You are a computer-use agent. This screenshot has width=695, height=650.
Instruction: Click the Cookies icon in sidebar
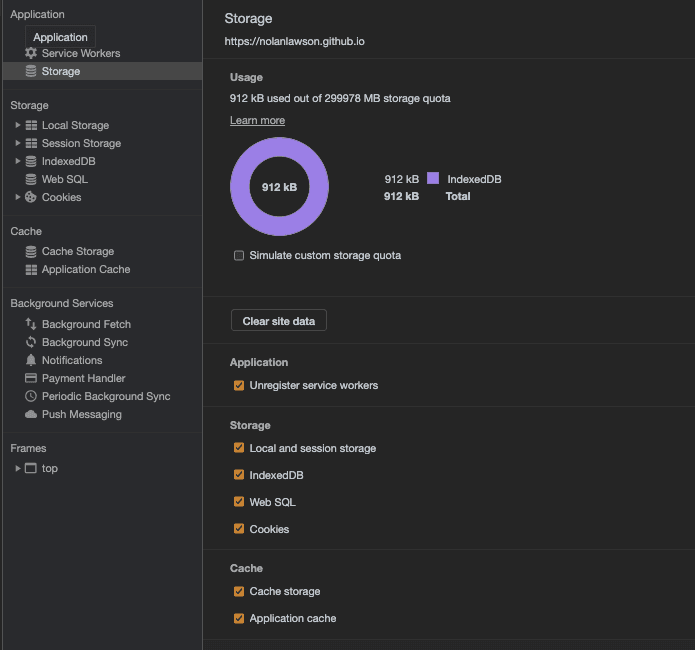coord(31,197)
